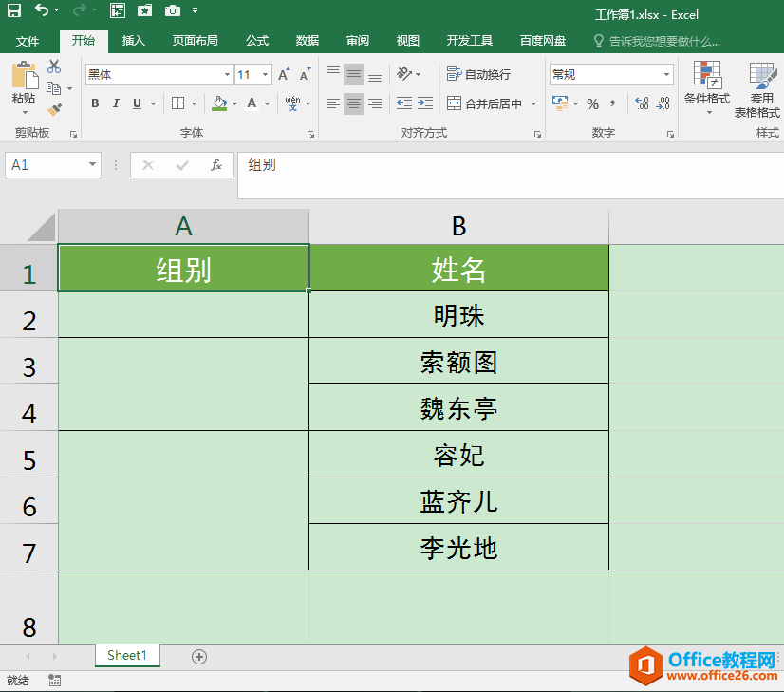Screen dimensions: 784x692
Task: Switch to 视图 view tab
Action: (x=407, y=41)
